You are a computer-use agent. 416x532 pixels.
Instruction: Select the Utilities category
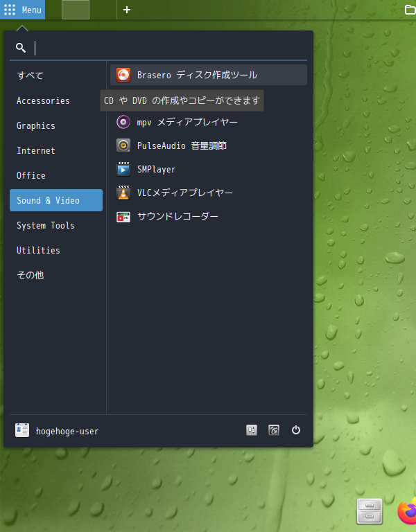click(x=56, y=250)
